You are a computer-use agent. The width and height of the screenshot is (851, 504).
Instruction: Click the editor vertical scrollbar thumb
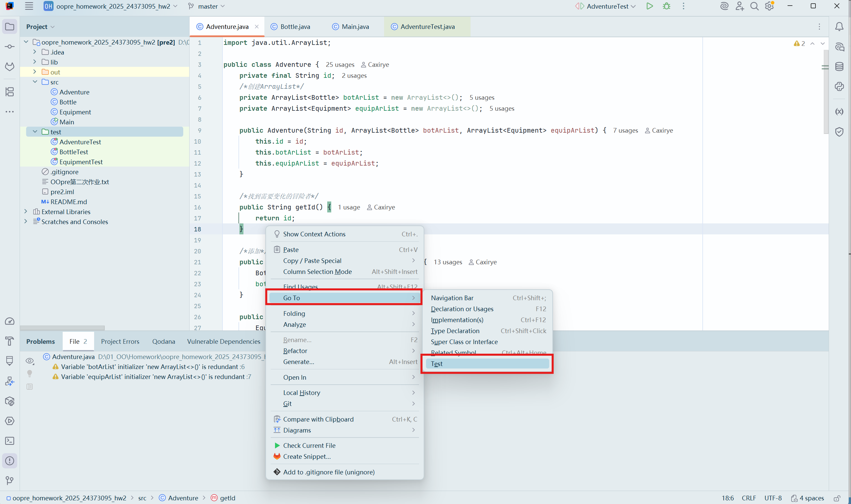click(x=826, y=92)
